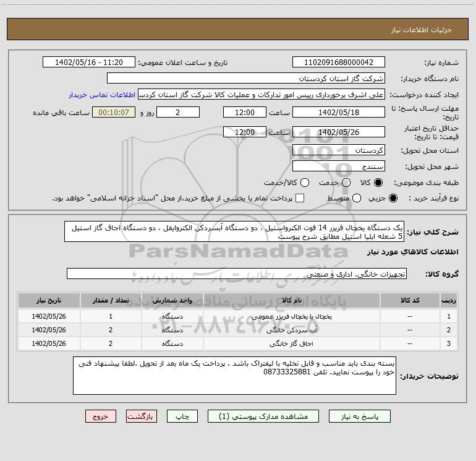Screen dimensions: 476x461
Task: Open the اطلاعات تماس خریدار link
Action: point(102,95)
